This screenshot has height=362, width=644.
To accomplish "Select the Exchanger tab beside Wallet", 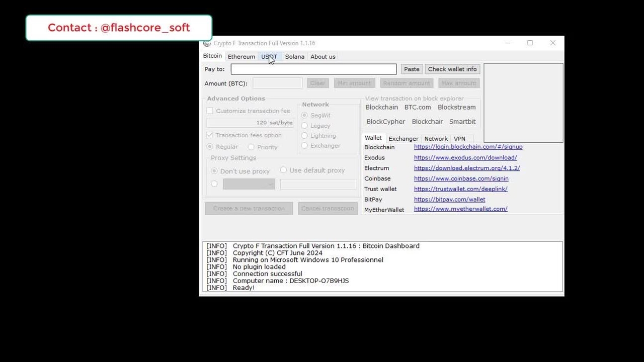I will coord(403,139).
